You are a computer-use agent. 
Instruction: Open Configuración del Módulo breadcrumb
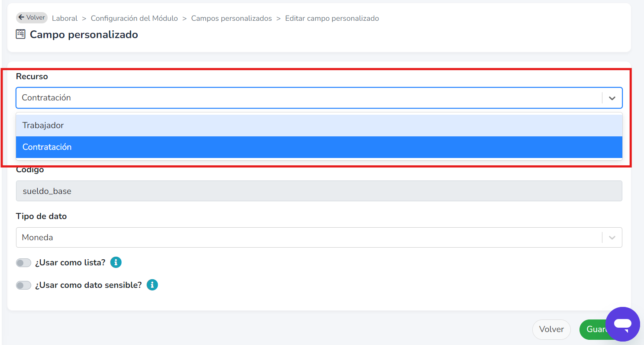134,18
